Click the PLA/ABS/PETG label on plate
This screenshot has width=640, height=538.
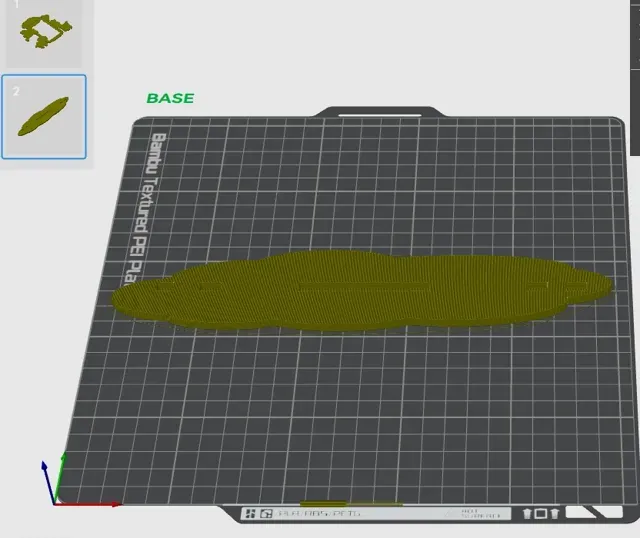[x=319, y=513]
